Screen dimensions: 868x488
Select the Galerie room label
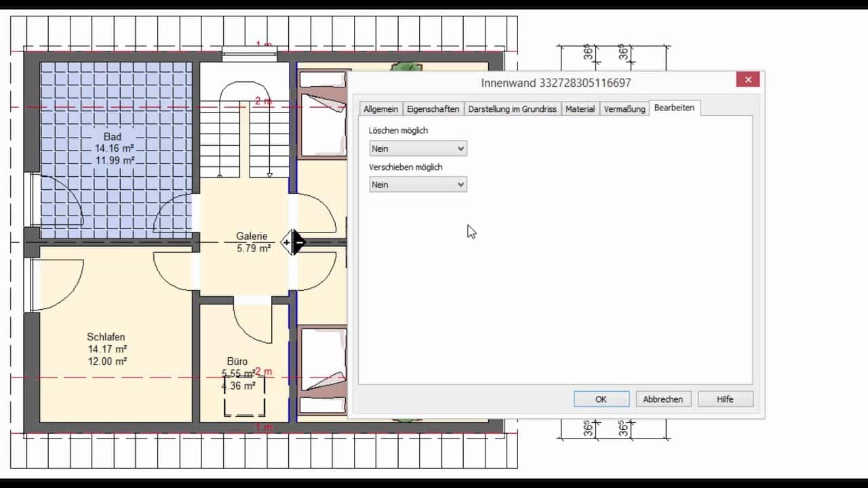[252, 237]
